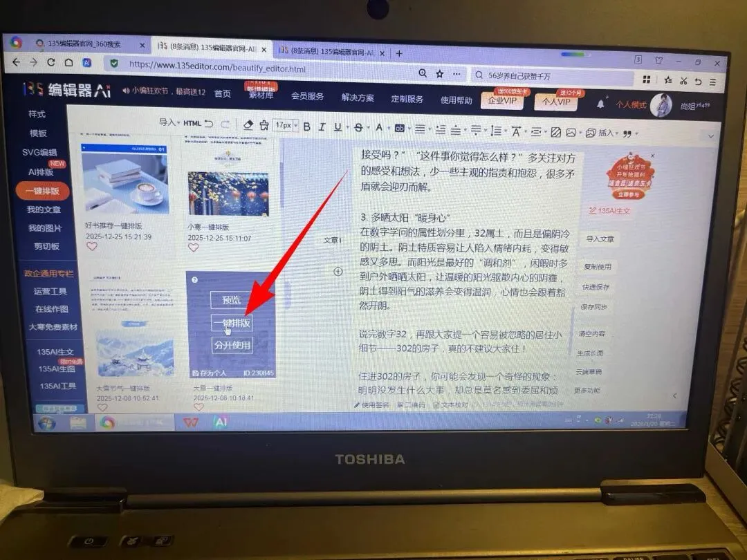Open the 使用帮助 menu
This screenshot has height=560, width=747.
pyautogui.click(x=456, y=100)
